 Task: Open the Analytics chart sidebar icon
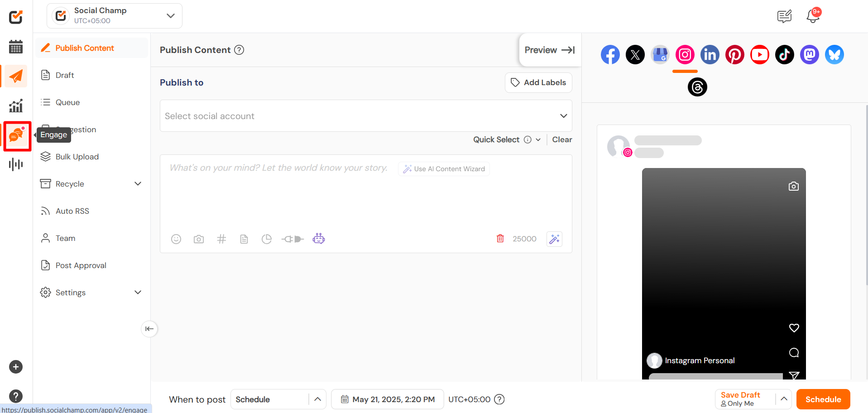click(16, 106)
